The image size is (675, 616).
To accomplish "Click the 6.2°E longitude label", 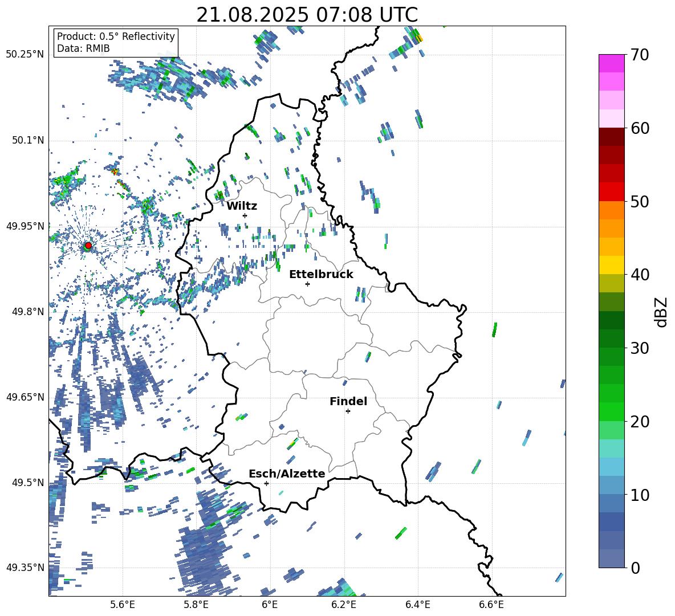I will click(344, 605).
